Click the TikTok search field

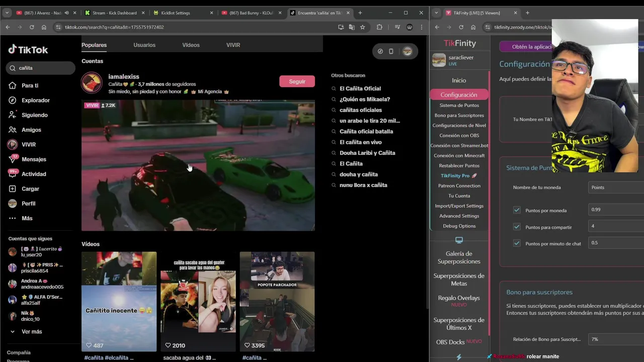[x=41, y=68]
